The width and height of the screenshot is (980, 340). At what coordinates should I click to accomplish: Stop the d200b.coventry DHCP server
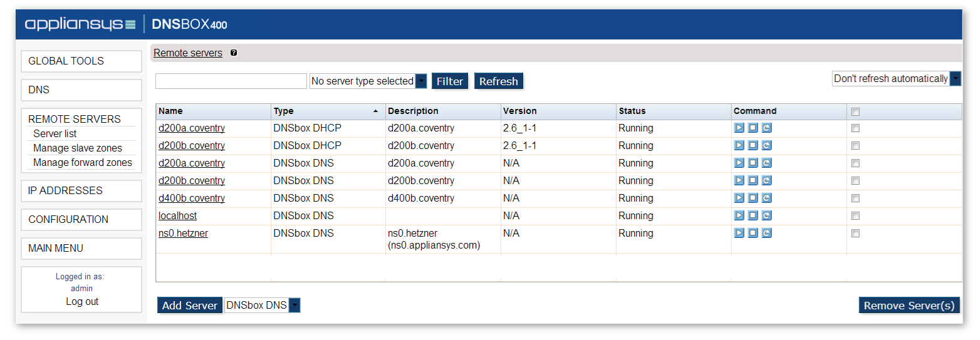[x=753, y=145]
